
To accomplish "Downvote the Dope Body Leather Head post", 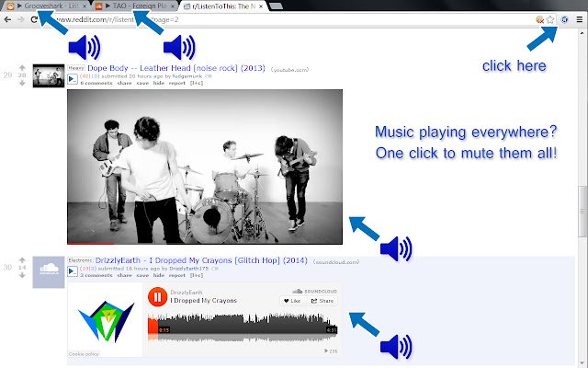I will pyautogui.click(x=22, y=83).
